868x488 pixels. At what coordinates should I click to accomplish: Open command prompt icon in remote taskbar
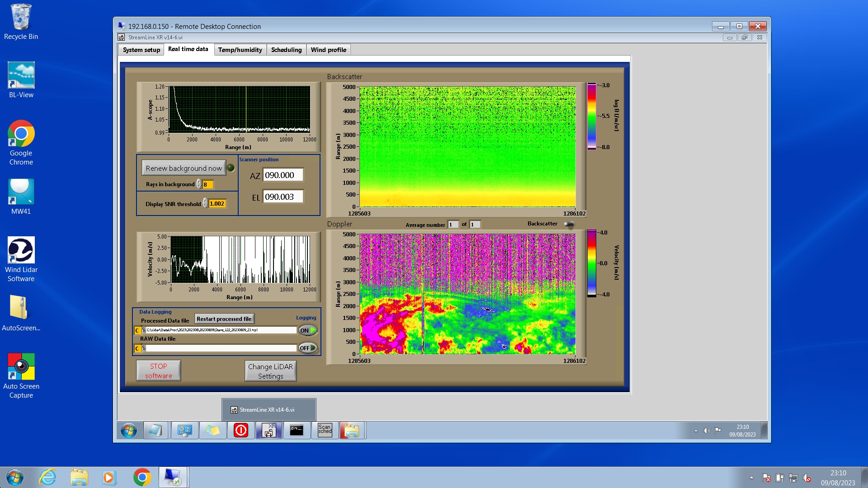[x=297, y=430]
